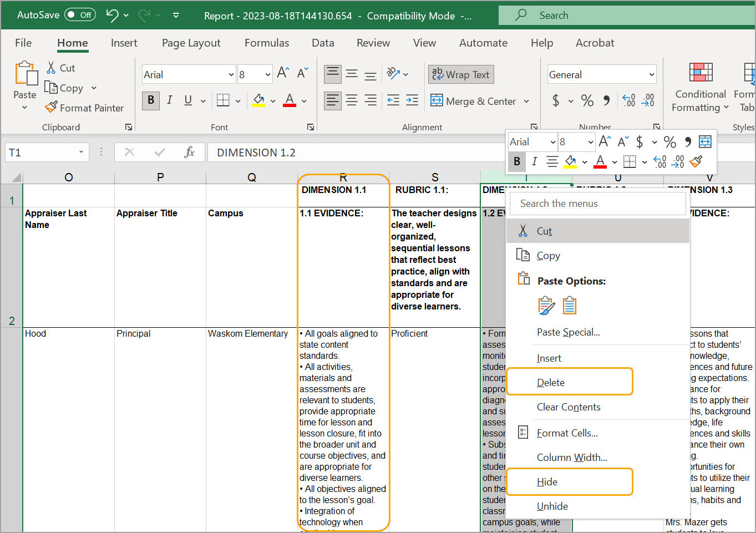Screen dimensions: 756x533
Task: Expand the Number Format General dropdown
Action: (652, 74)
